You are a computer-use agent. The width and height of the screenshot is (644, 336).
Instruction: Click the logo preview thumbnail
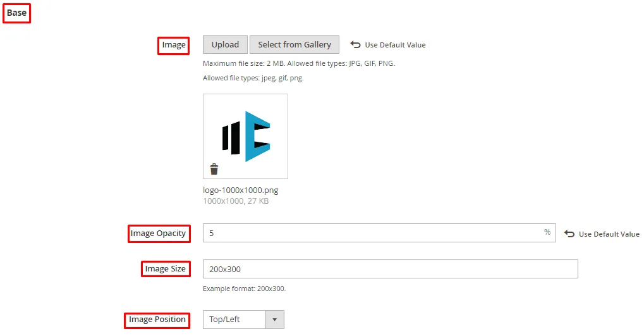pyautogui.click(x=246, y=136)
